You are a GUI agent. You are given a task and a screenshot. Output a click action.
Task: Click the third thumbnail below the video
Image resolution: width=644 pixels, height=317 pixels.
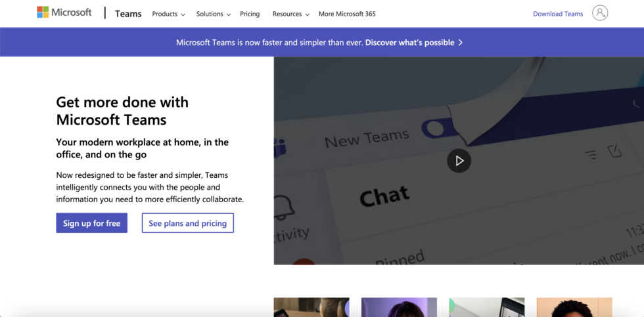(x=486, y=307)
